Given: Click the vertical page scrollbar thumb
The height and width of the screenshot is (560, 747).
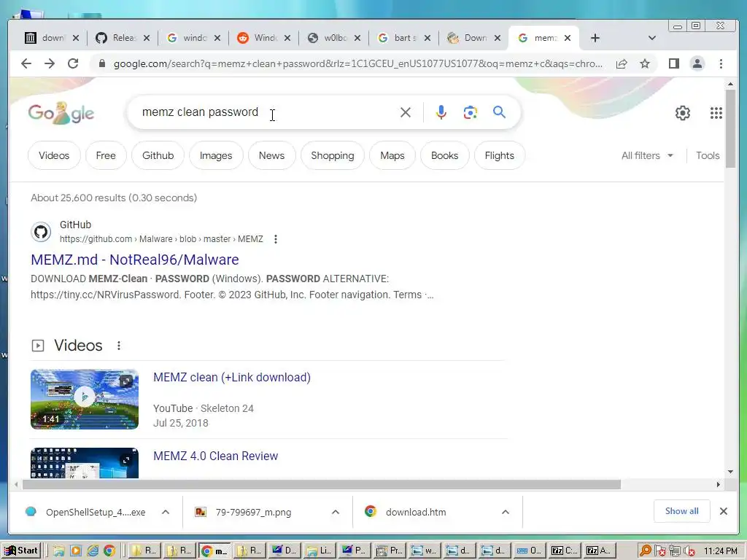Looking at the screenshot, I should click(x=730, y=128).
